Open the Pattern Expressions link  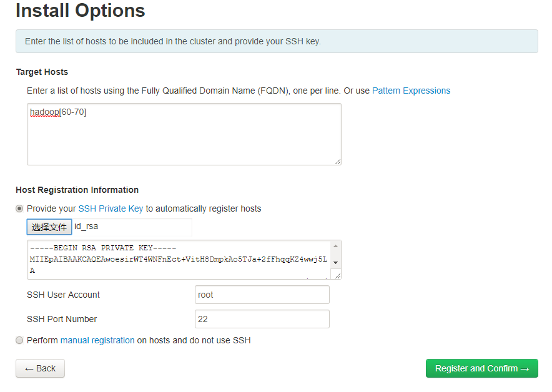coord(411,91)
